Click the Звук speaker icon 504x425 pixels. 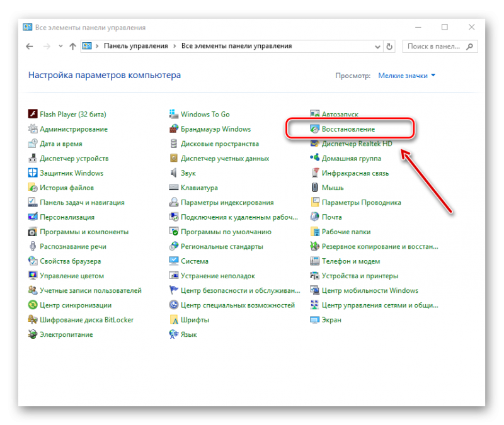click(174, 173)
